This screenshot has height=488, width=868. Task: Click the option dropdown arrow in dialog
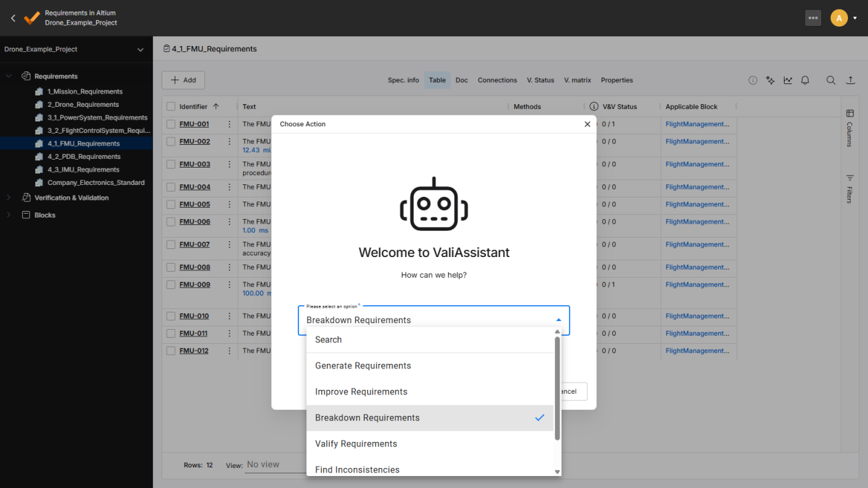pyautogui.click(x=559, y=320)
